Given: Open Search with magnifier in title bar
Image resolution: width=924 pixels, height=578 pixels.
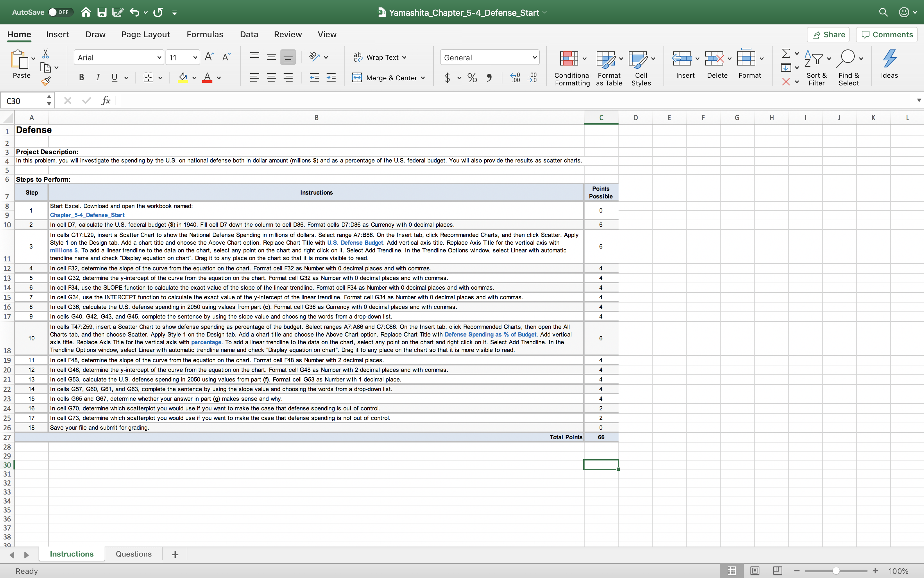Looking at the screenshot, I should tap(883, 12).
